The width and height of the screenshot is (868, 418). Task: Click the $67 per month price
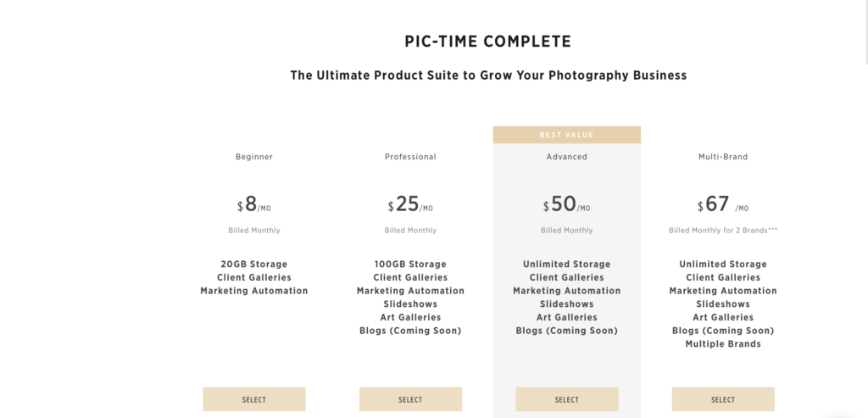723,204
